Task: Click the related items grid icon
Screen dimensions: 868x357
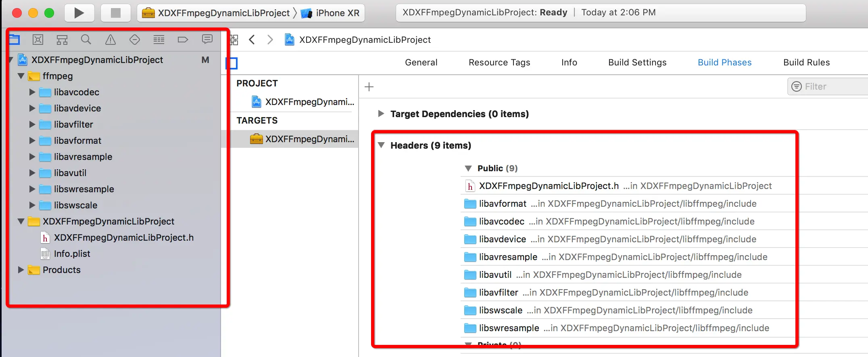Action: point(234,40)
